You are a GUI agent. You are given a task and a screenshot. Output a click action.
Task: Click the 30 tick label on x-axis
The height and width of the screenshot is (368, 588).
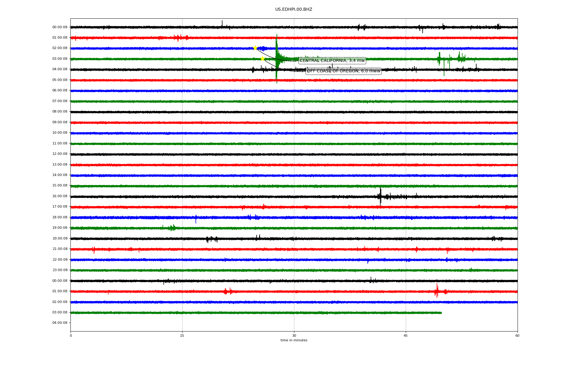click(x=294, y=335)
